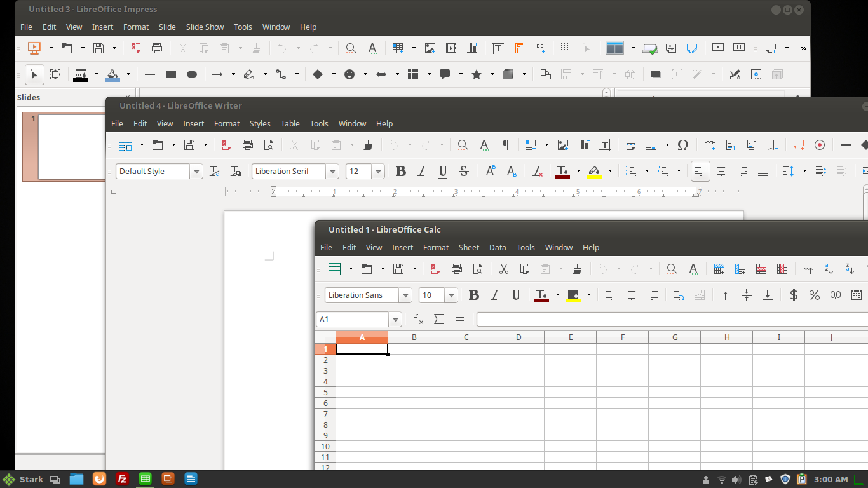Expand Calc background color dropdown arrow

[588, 295]
